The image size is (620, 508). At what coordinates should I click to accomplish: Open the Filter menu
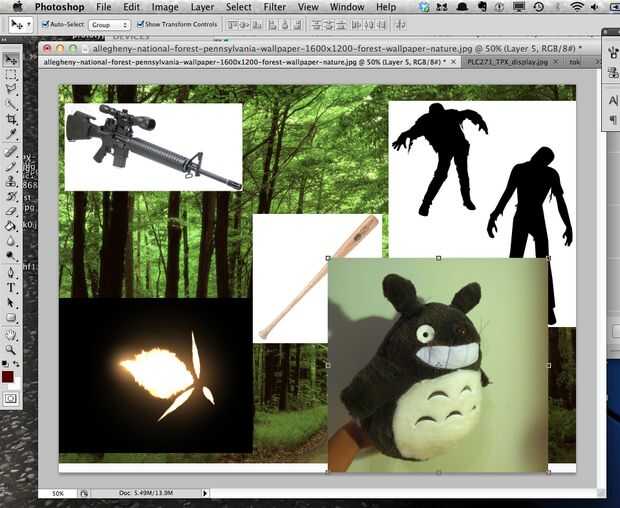(x=275, y=7)
